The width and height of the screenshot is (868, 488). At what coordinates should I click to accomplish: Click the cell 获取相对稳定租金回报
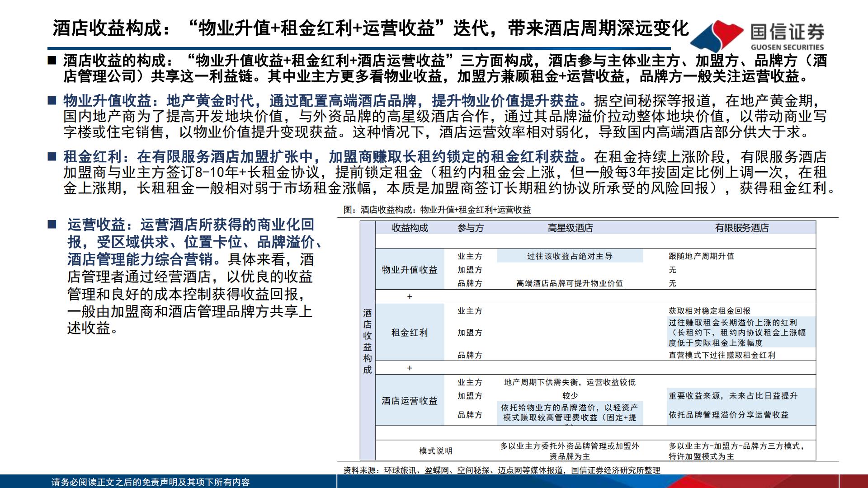(x=710, y=311)
